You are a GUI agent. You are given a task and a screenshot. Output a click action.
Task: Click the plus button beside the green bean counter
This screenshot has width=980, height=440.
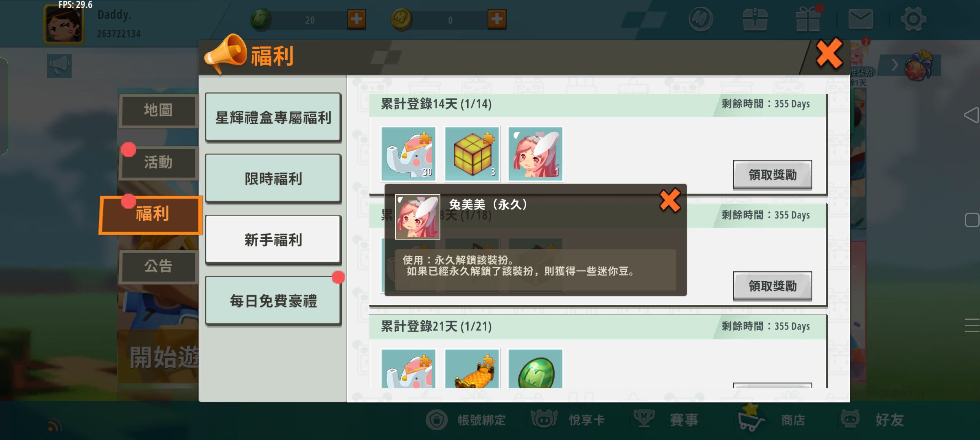click(357, 19)
